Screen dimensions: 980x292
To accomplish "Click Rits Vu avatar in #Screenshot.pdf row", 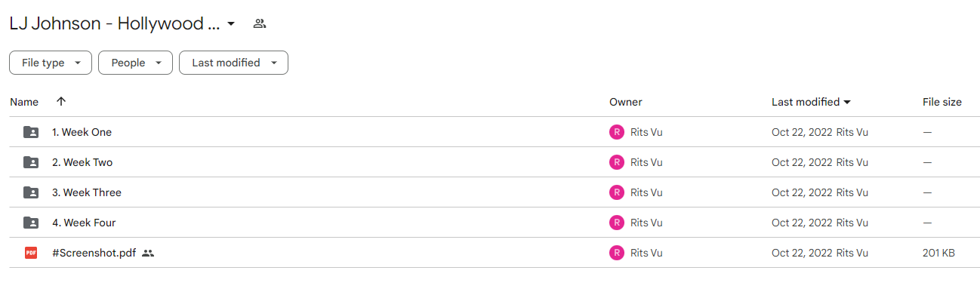I will click(x=617, y=253).
